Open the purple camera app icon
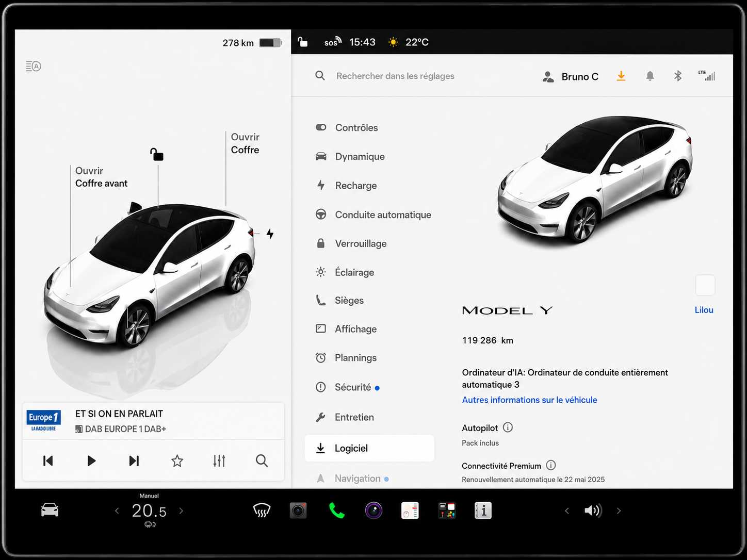 (373, 510)
